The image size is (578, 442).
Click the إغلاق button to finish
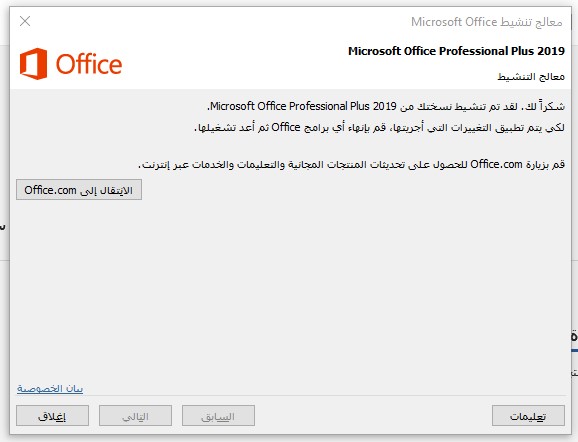pyautogui.click(x=52, y=416)
